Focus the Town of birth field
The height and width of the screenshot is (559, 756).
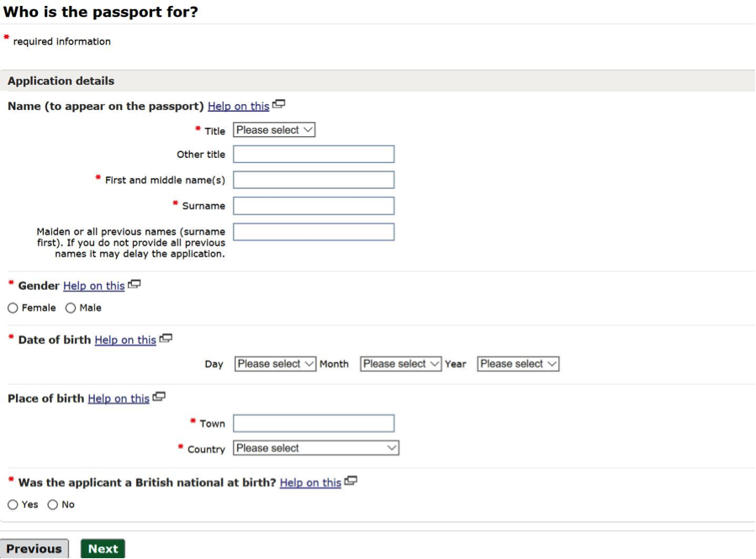314,424
